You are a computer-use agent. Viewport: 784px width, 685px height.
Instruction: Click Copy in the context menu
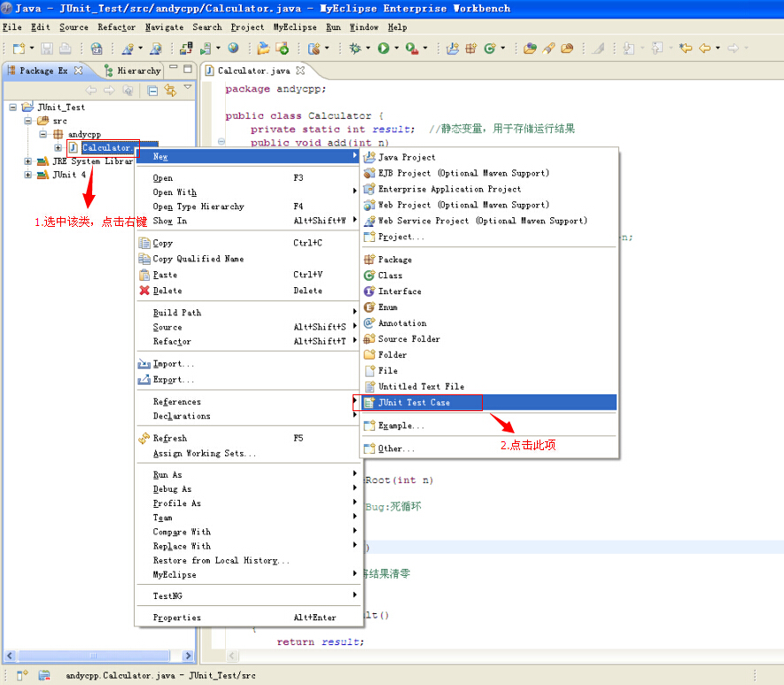pos(247,243)
